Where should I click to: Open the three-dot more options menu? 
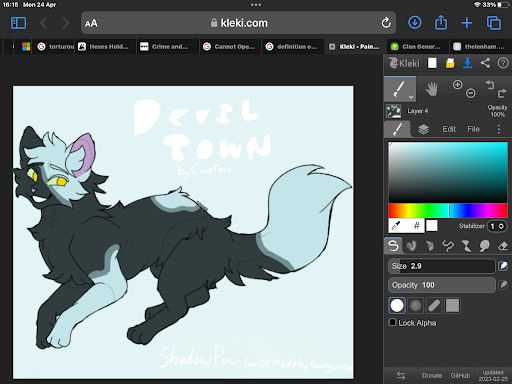click(499, 129)
